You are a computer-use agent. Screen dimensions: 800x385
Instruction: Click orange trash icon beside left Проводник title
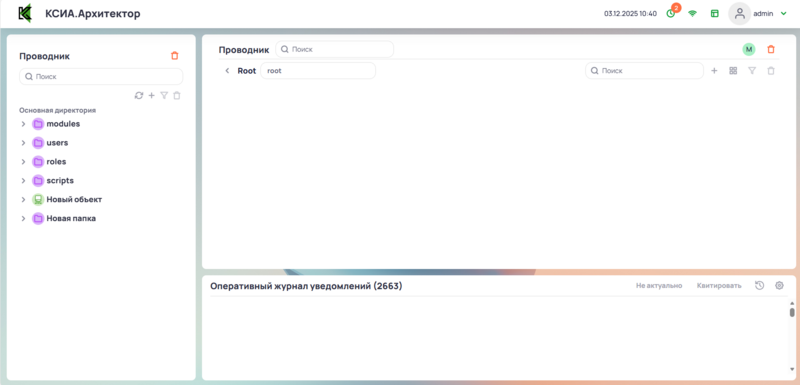pos(174,56)
